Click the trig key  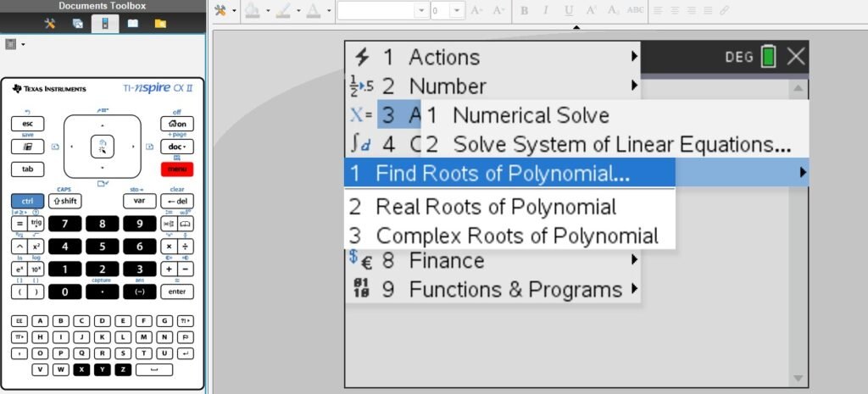coord(36,224)
